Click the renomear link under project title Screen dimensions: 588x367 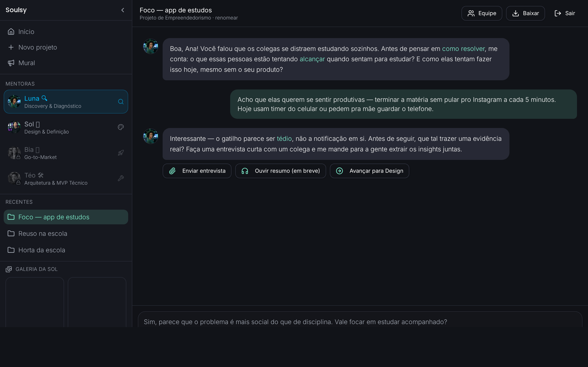tap(226, 18)
